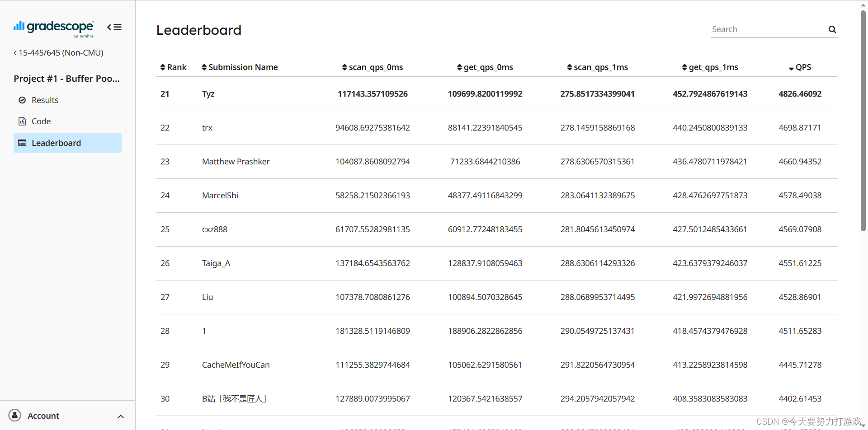The height and width of the screenshot is (430, 868).
Task: Go back to 15-445/645 (Non-CMU) course
Action: pos(58,53)
